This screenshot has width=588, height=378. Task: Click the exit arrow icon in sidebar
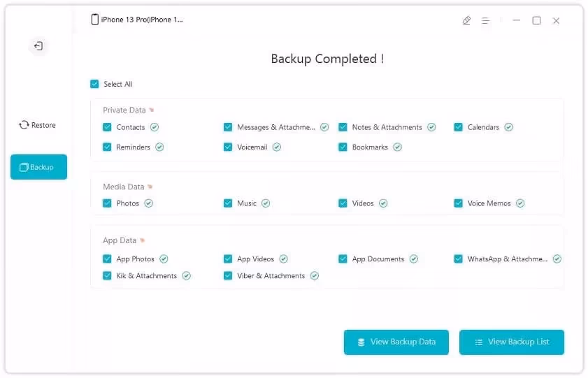(38, 46)
